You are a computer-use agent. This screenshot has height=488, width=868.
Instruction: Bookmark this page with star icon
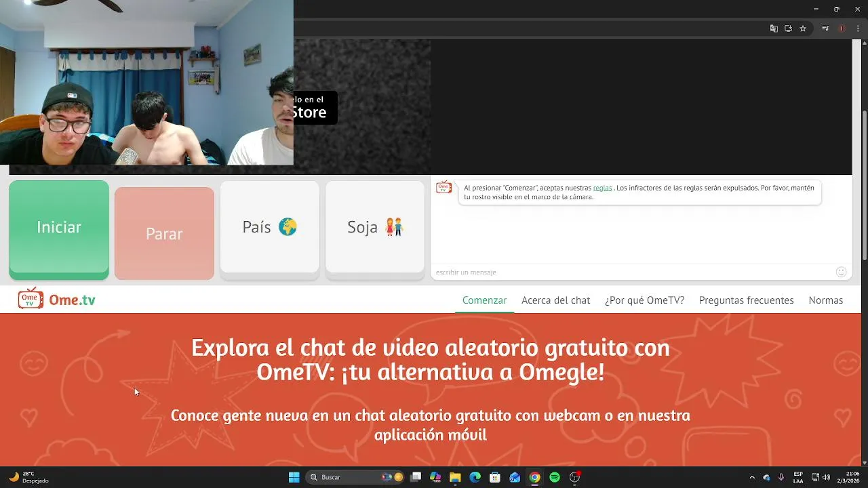point(803,28)
